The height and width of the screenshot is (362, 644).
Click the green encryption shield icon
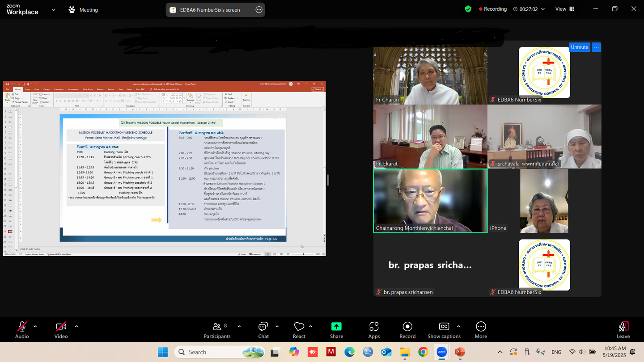pyautogui.click(x=468, y=9)
